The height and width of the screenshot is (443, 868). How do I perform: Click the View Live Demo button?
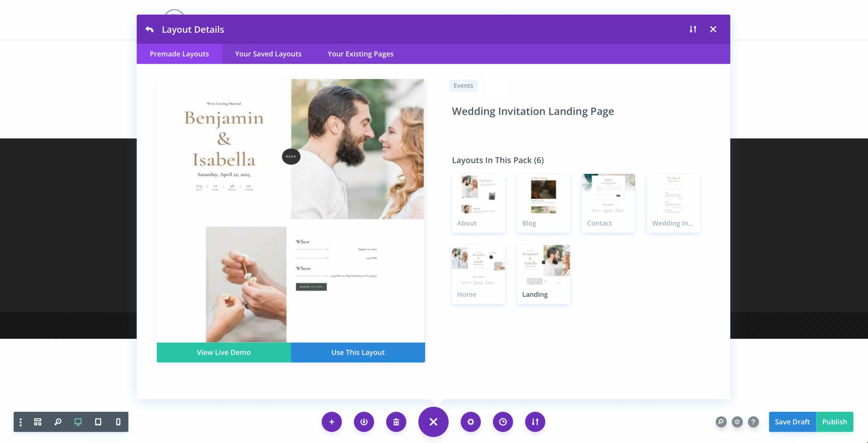pos(224,352)
